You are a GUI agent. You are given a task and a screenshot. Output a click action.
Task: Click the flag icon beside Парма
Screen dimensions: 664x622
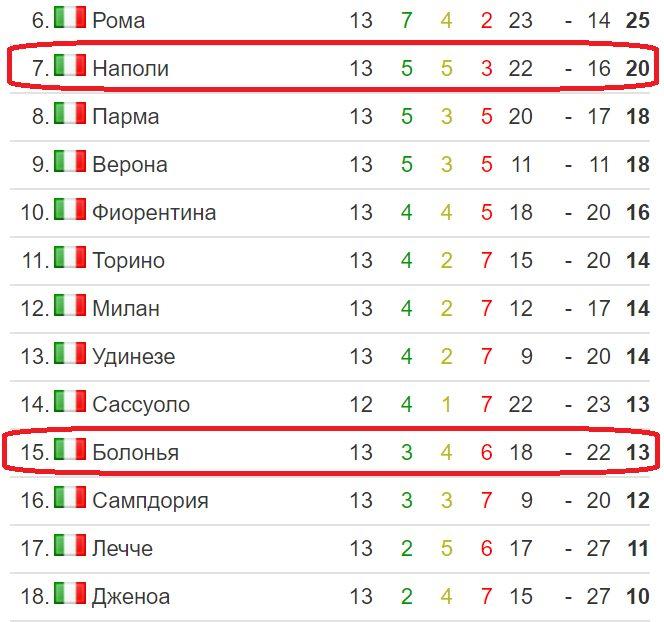point(69,114)
